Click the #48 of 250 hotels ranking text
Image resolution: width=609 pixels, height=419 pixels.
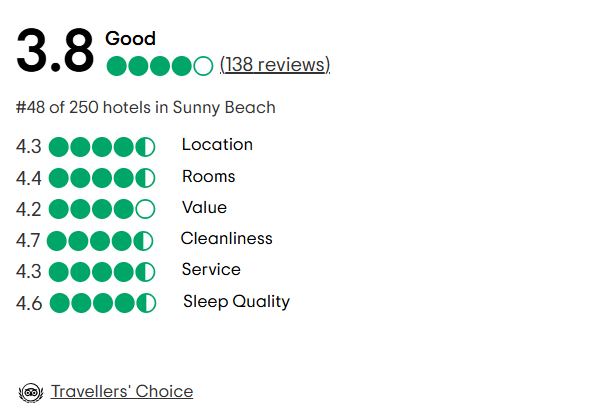pos(146,107)
